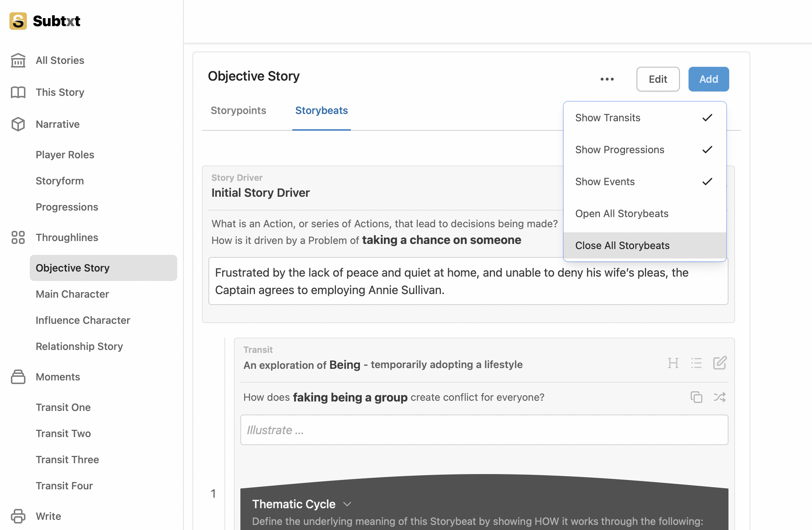Open Progressions in sidebar
The height and width of the screenshot is (530, 812).
pyautogui.click(x=67, y=207)
